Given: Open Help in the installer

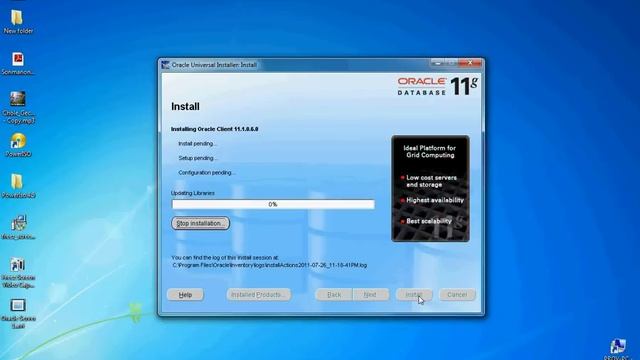Looking at the screenshot, I should [x=185, y=295].
